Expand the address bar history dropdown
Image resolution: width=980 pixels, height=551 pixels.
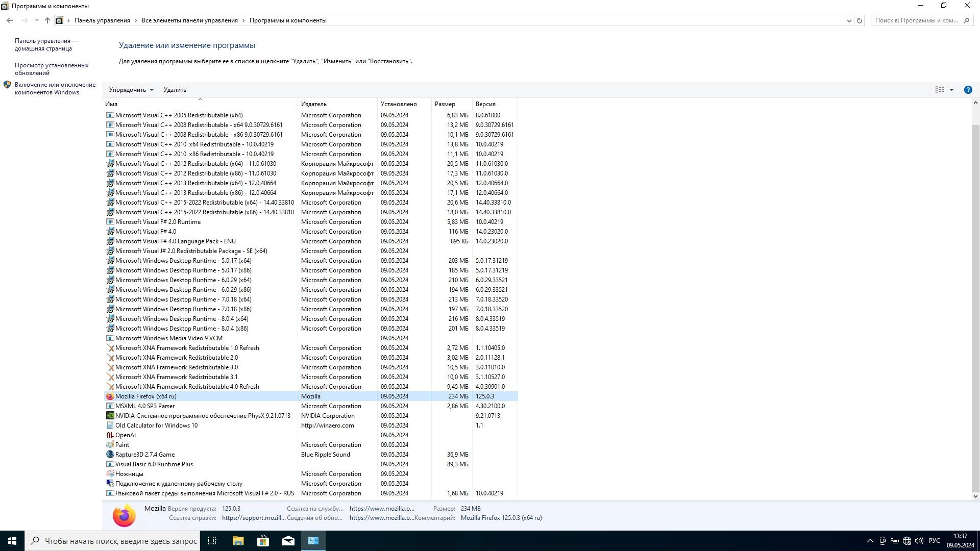pos(849,21)
